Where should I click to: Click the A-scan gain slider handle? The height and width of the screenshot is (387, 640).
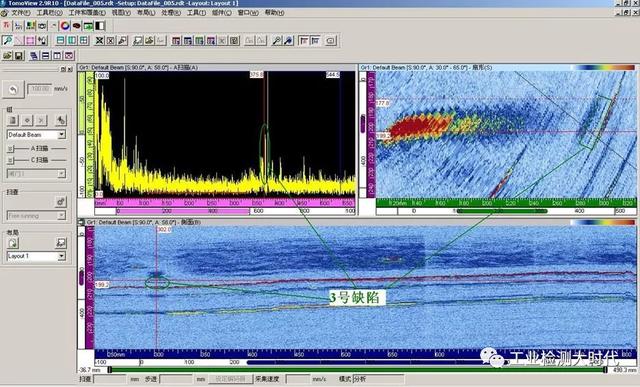coord(11,149)
